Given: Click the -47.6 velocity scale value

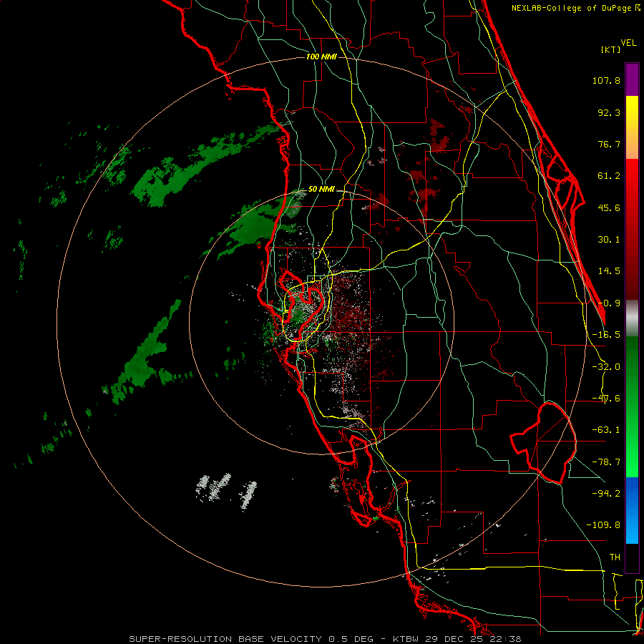Looking at the screenshot, I should pos(606,399).
